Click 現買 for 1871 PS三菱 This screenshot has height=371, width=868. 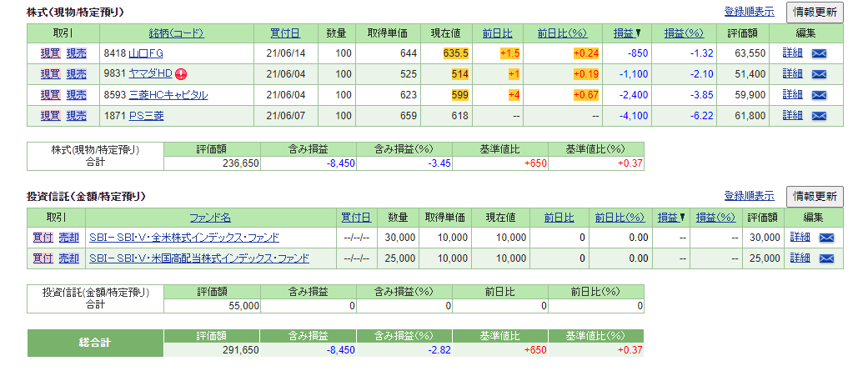click(x=50, y=116)
